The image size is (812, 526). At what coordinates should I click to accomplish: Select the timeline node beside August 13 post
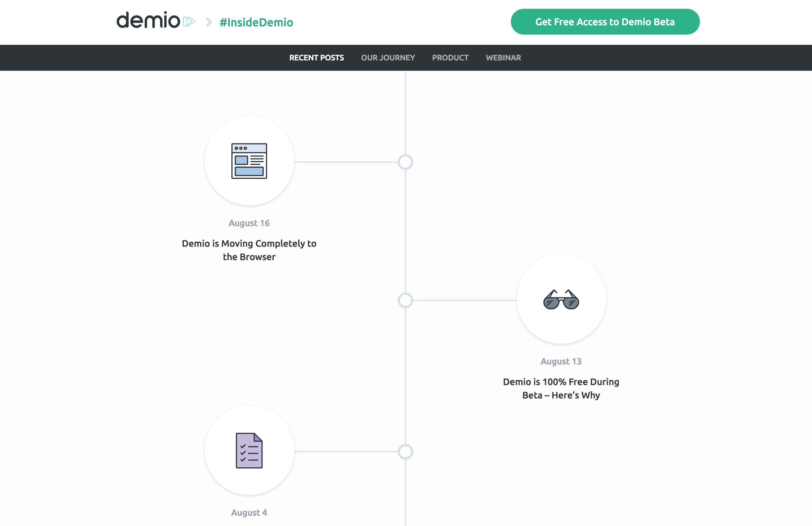(x=405, y=300)
